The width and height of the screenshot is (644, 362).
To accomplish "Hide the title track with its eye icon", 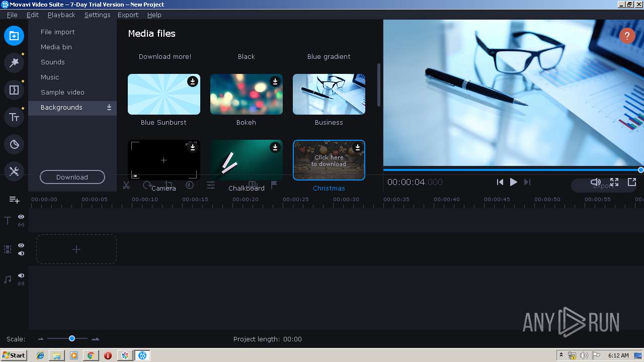I will [21, 217].
